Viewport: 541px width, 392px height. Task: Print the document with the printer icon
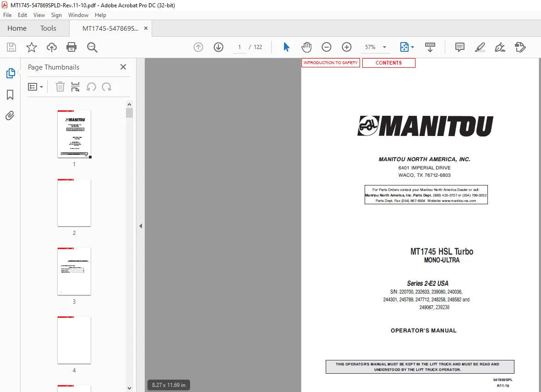click(x=71, y=47)
